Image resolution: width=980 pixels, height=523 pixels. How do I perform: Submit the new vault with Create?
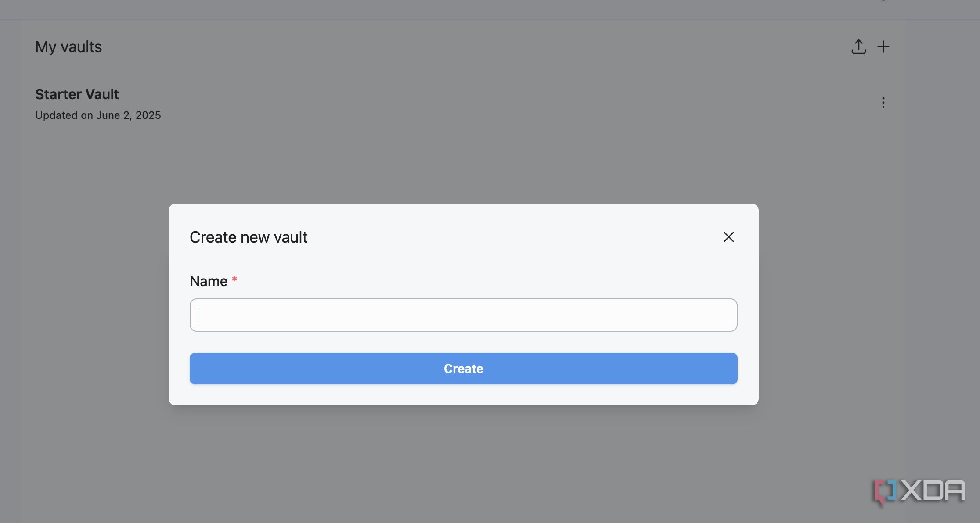pyautogui.click(x=463, y=369)
